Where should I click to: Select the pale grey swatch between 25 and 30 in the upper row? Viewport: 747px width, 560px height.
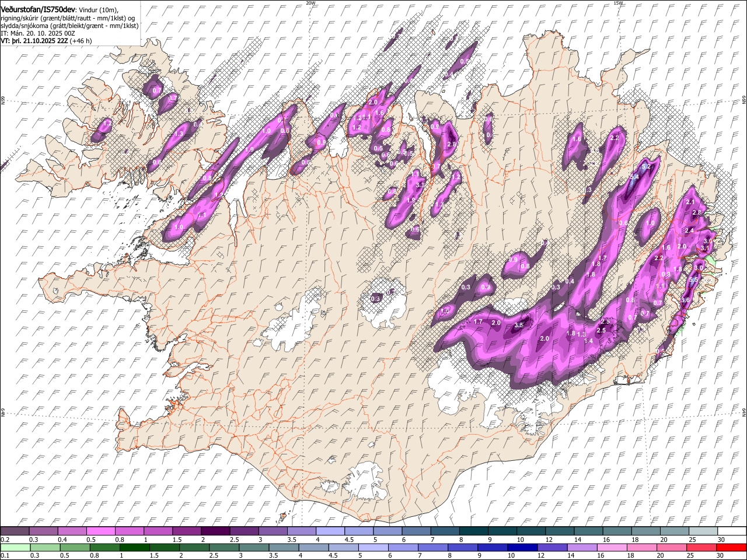click(x=704, y=531)
